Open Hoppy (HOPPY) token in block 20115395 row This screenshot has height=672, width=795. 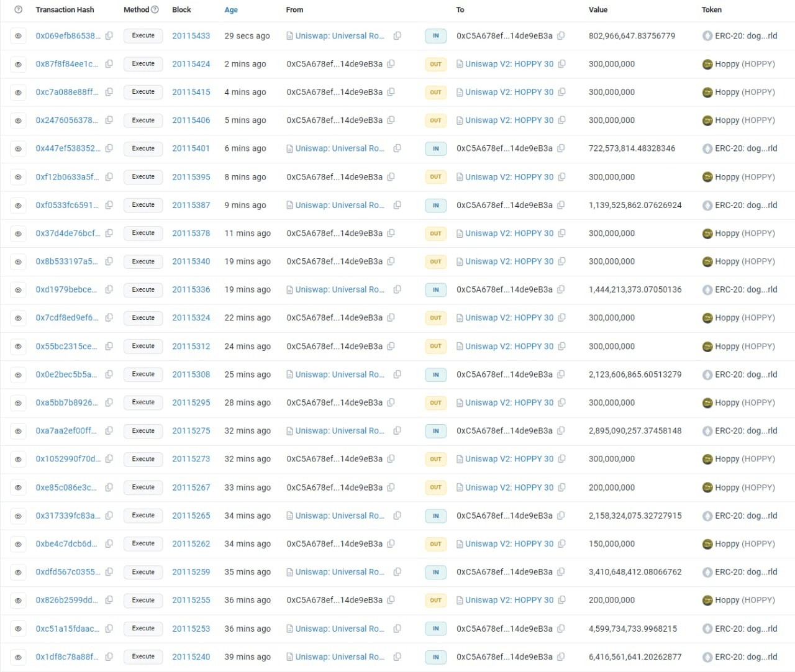click(745, 177)
